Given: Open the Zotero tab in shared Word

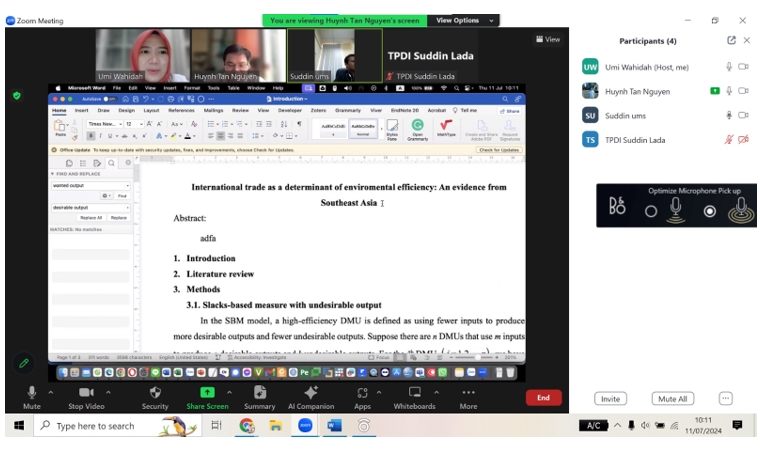Looking at the screenshot, I should 318,110.
